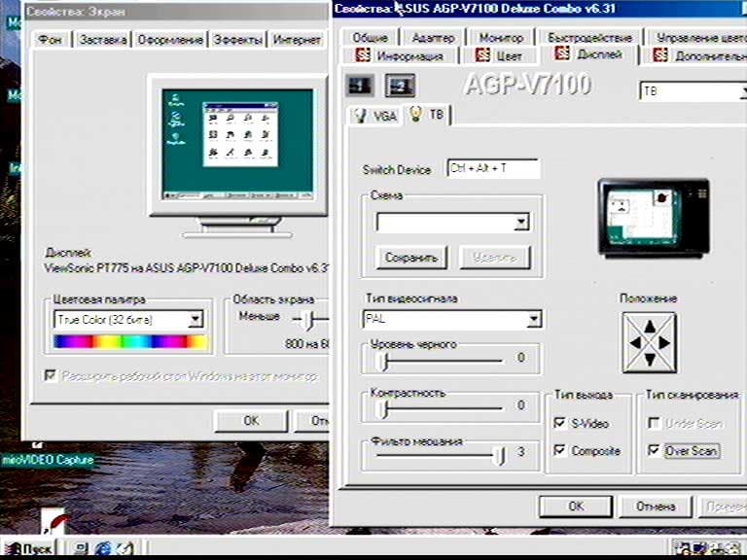Open the Заставка tab in Экран window
747x560 pixels.
[103, 40]
